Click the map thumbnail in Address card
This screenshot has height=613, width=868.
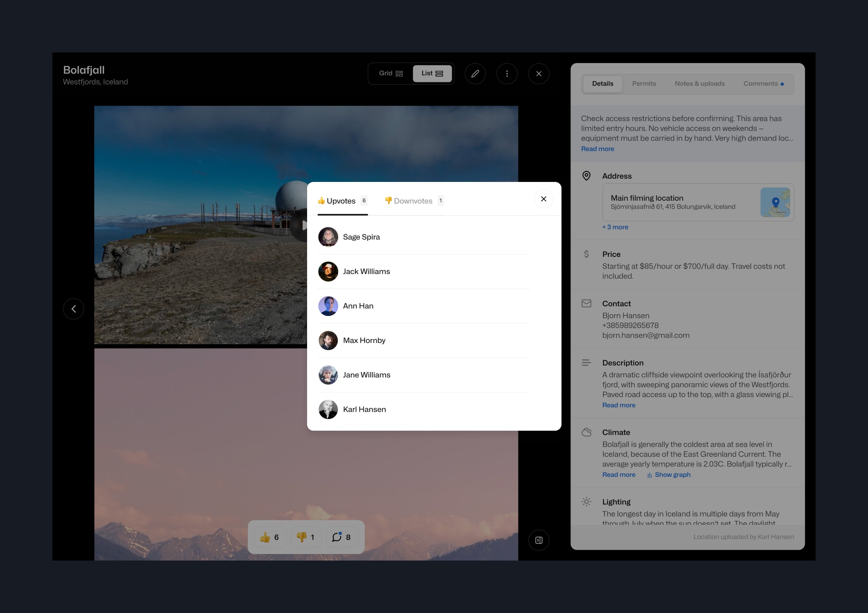(x=775, y=202)
